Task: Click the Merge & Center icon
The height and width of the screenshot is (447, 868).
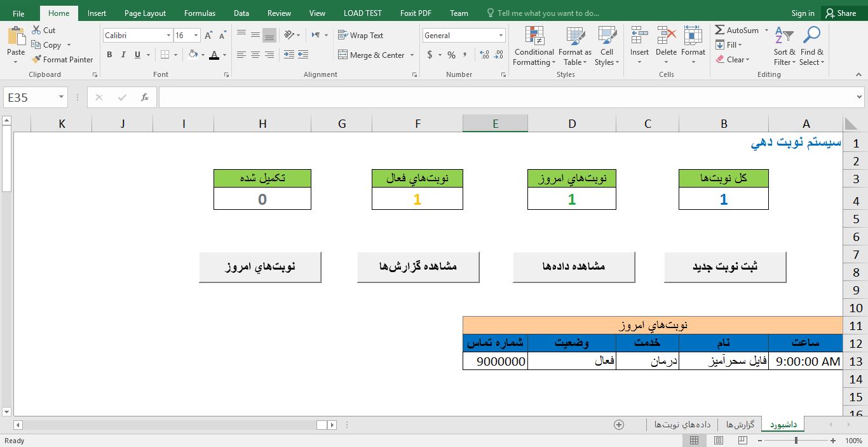Action: point(343,55)
